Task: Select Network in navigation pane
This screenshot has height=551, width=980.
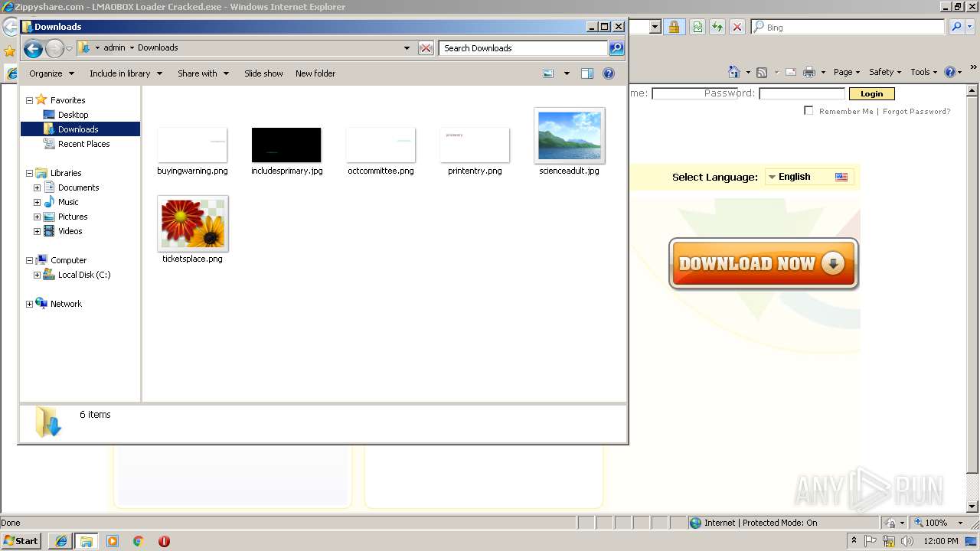Action: click(x=66, y=304)
